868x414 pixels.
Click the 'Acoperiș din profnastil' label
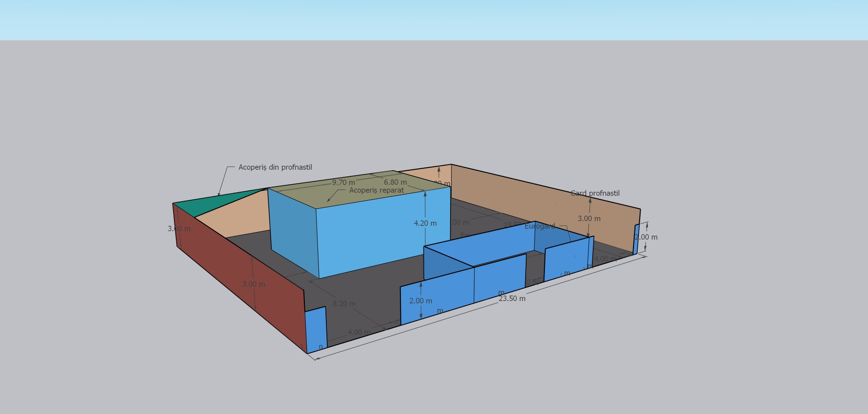click(x=275, y=167)
